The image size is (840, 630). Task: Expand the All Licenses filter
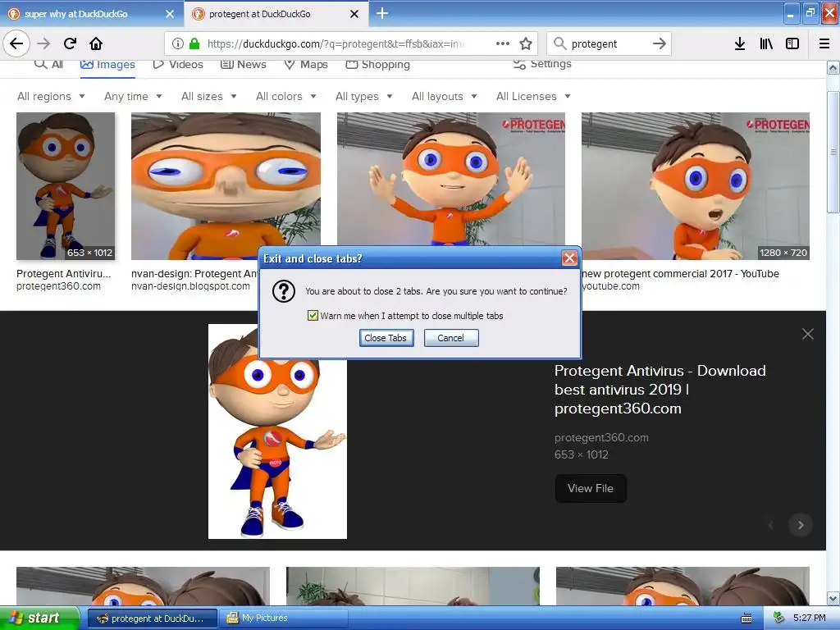point(533,97)
